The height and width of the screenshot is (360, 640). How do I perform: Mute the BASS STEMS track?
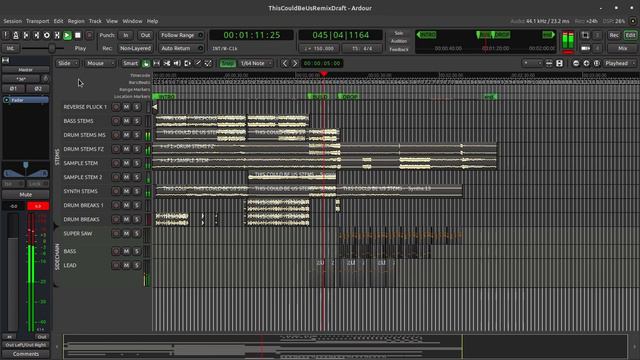pyautogui.click(x=126, y=121)
